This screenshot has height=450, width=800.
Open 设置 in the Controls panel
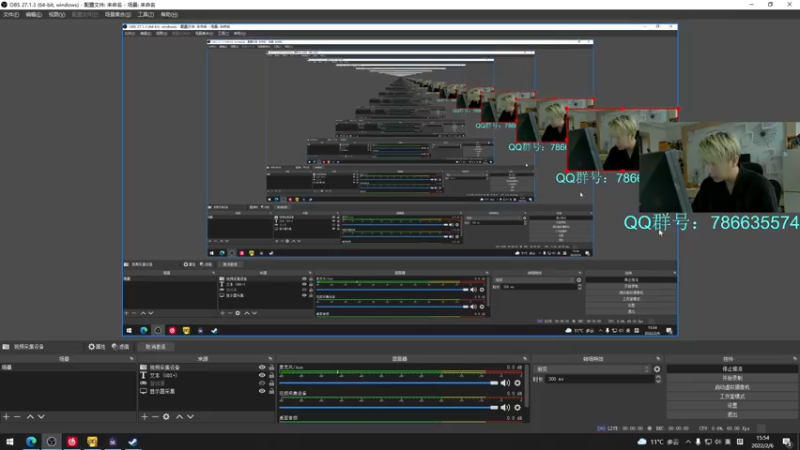tap(732, 406)
